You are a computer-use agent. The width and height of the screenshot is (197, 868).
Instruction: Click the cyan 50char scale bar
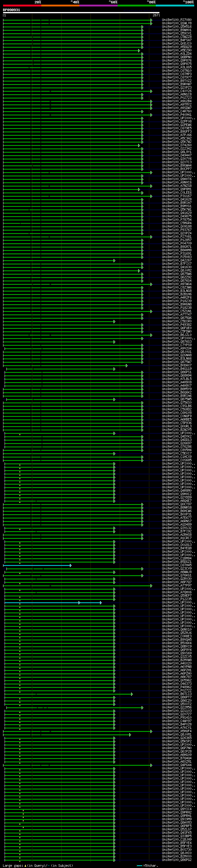(139, 866)
